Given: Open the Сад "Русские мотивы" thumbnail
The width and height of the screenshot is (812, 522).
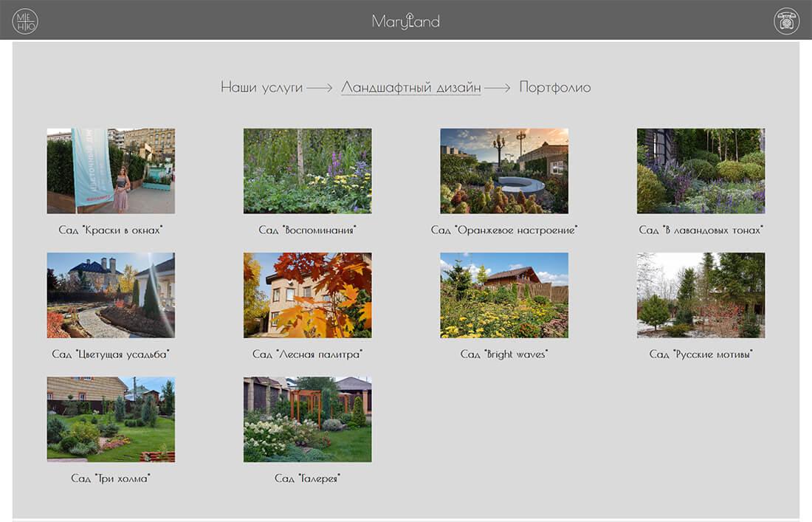Looking at the screenshot, I should 701,295.
